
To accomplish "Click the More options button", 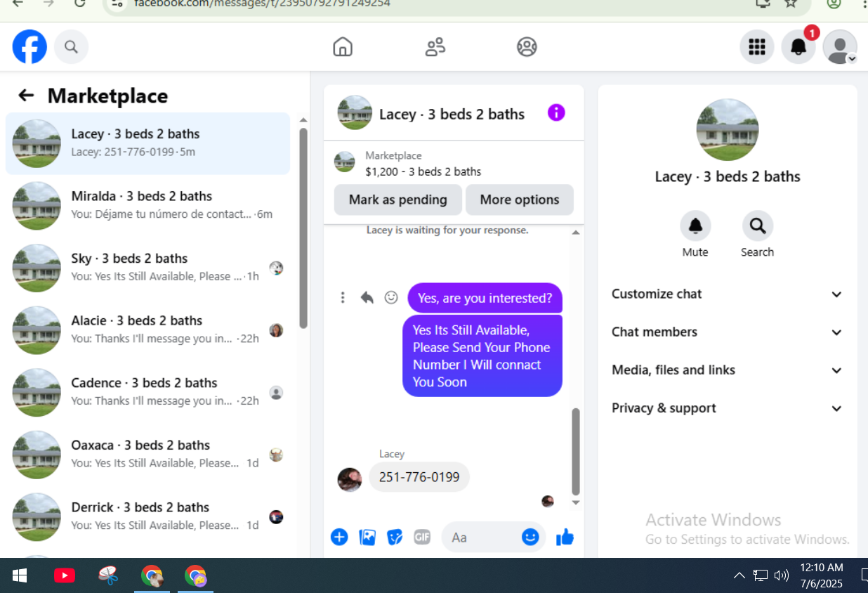I will coord(520,200).
